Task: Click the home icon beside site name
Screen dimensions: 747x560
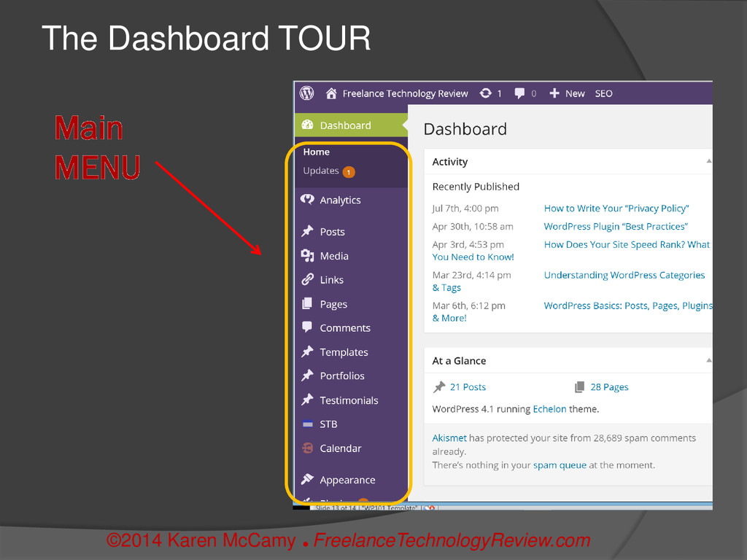Action: click(331, 93)
